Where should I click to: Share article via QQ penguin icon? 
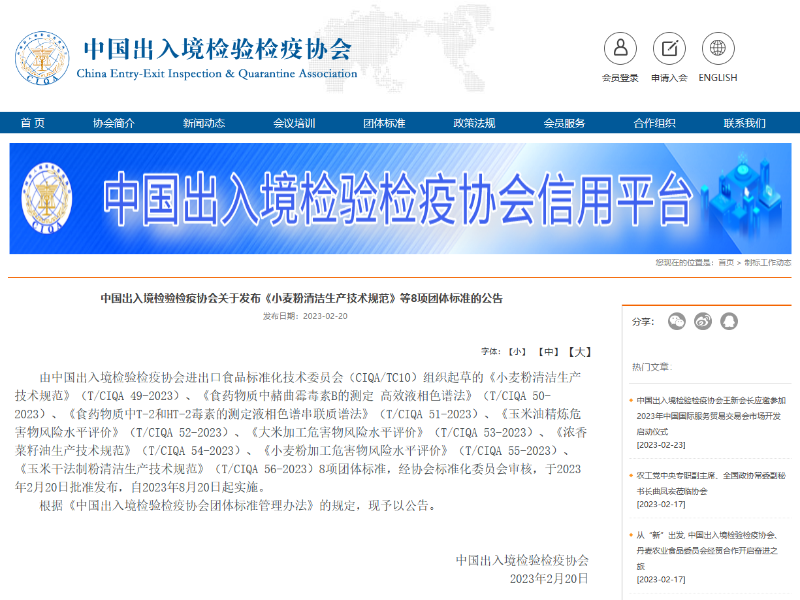click(729, 321)
